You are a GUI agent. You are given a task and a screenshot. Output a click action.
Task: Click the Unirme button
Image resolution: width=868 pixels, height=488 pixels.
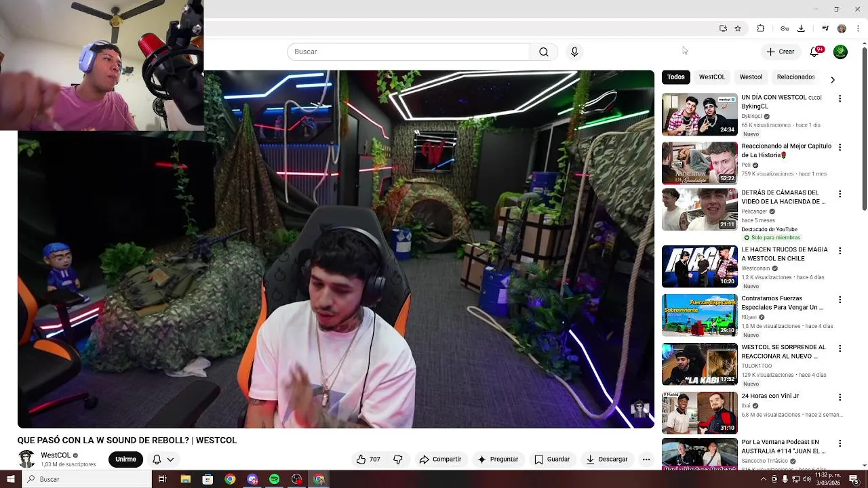pyautogui.click(x=125, y=460)
